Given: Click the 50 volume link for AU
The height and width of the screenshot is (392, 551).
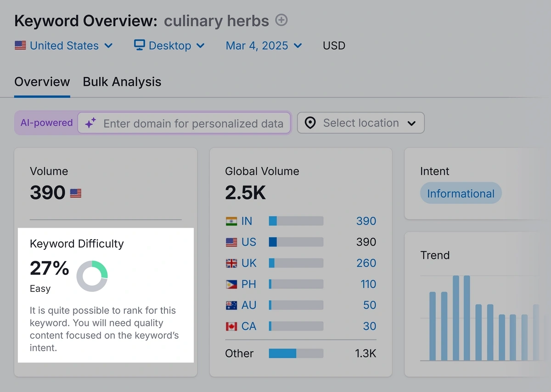Looking at the screenshot, I should [x=370, y=305].
